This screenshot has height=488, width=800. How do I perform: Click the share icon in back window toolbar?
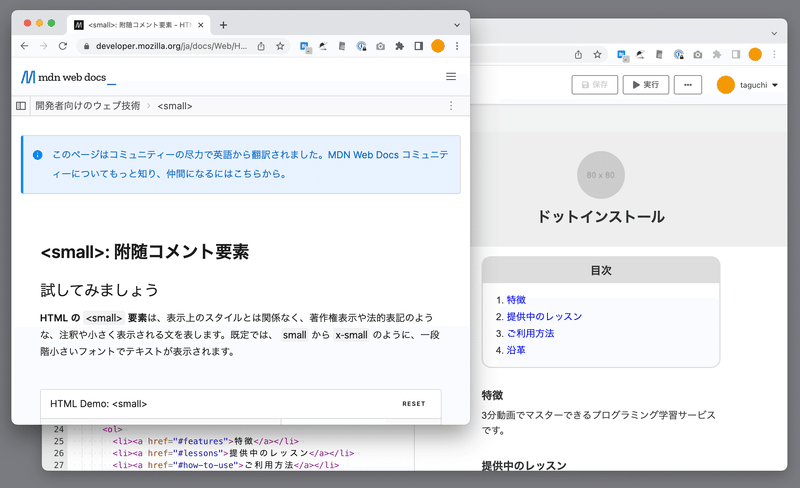578,55
